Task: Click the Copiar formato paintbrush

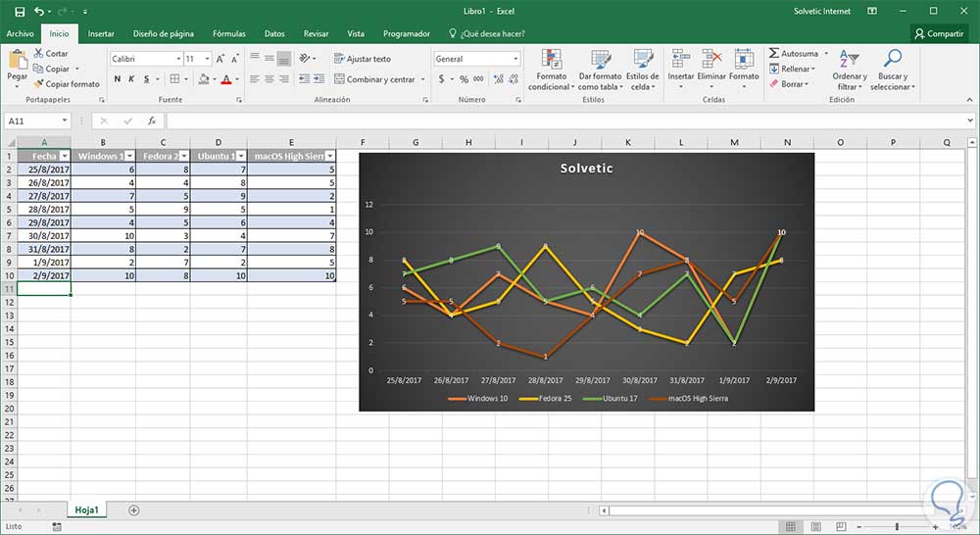Action: [39, 83]
